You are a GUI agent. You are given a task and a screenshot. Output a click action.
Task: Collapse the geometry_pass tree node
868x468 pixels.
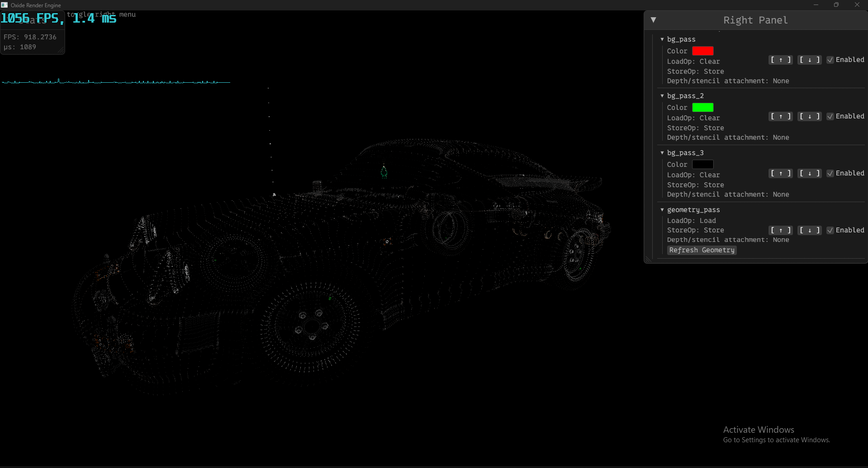click(x=662, y=210)
